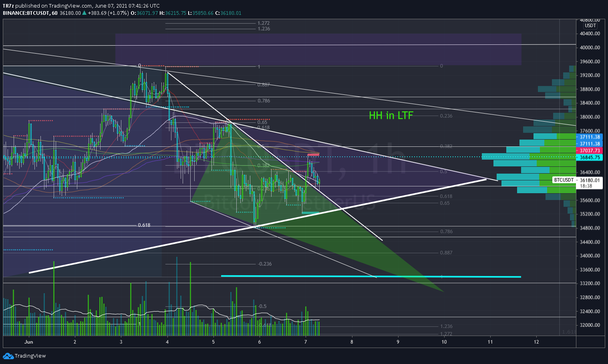Click the H:36215.75 high value in header
Screen dimensions: 608x364
pyautogui.click(x=173, y=13)
